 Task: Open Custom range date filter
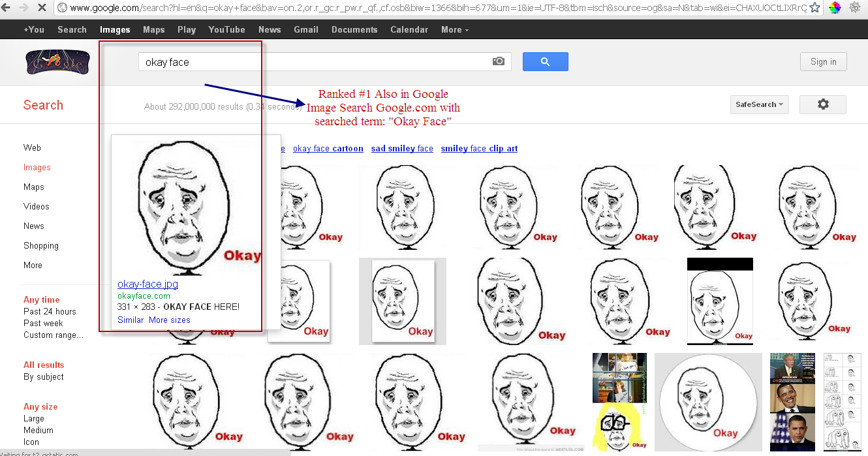point(54,335)
